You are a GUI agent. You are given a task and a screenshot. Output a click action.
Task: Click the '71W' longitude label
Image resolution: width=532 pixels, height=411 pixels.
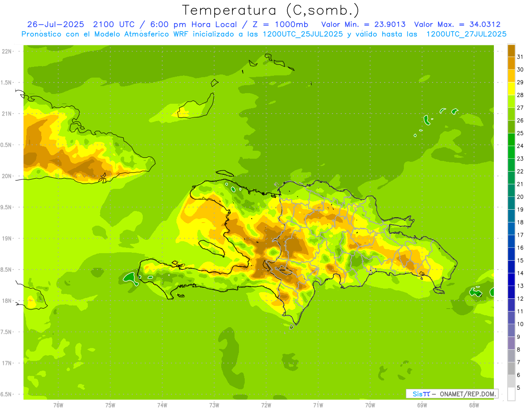click(x=318, y=405)
